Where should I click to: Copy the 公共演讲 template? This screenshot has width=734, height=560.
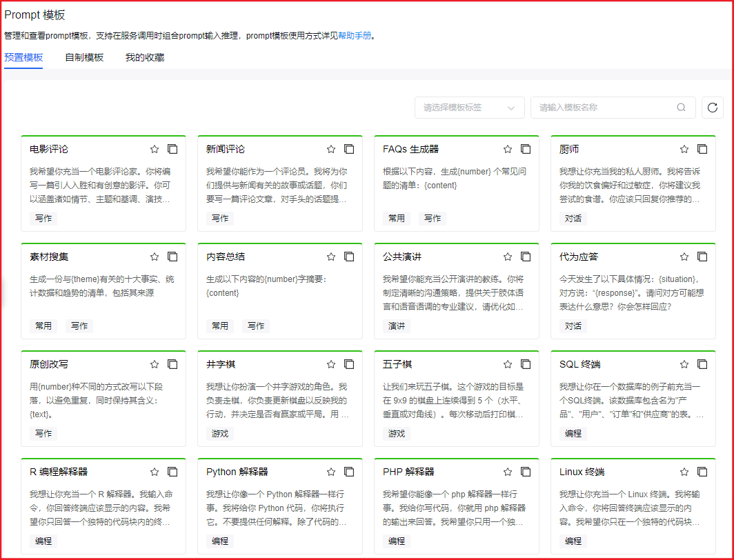[526, 257]
